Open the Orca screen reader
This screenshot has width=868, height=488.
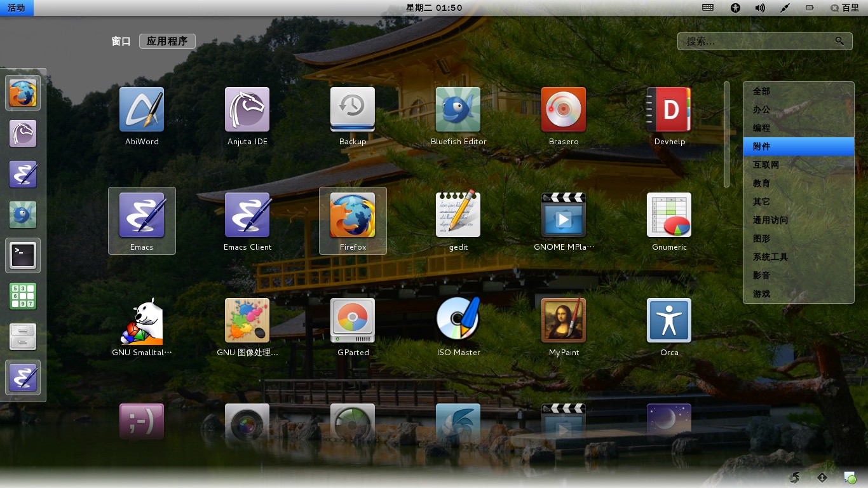(x=669, y=327)
